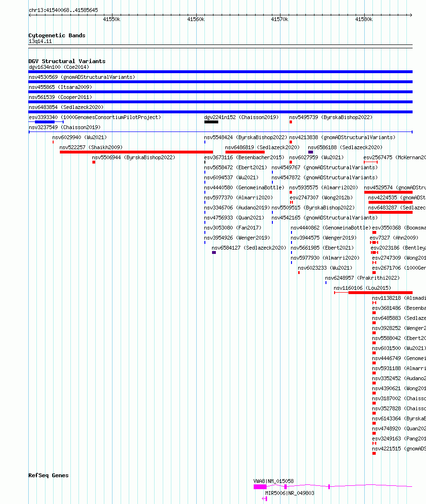Click esv3681486 Besenbacher variant label
426x504 pixels.
(x=399, y=308)
